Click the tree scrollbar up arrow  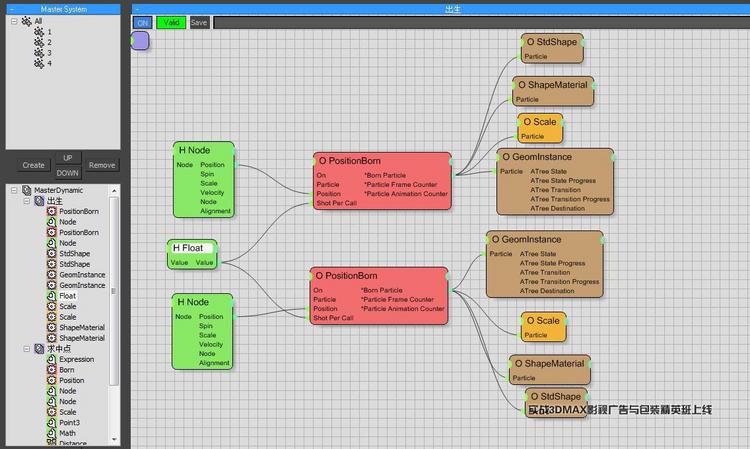[x=114, y=190]
